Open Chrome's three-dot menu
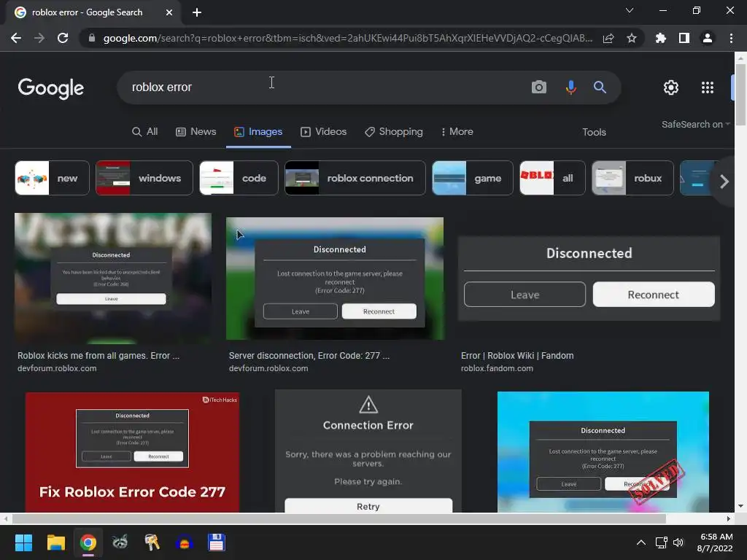This screenshot has height=560, width=747. coord(731,38)
